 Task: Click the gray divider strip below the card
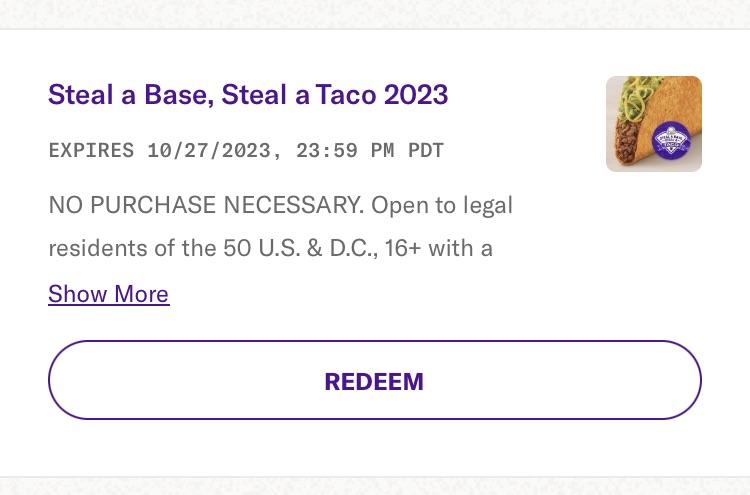click(x=375, y=486)
